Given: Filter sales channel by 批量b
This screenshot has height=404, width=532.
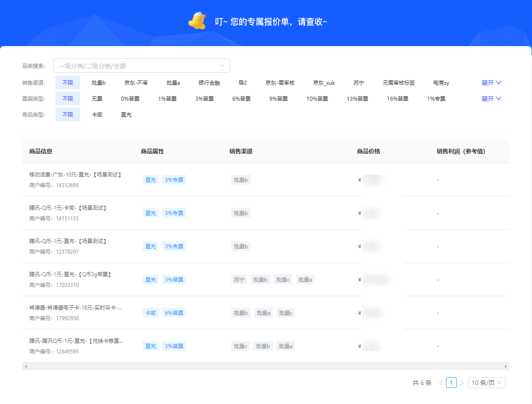Looking at the screenshot, I should [99, 83].
